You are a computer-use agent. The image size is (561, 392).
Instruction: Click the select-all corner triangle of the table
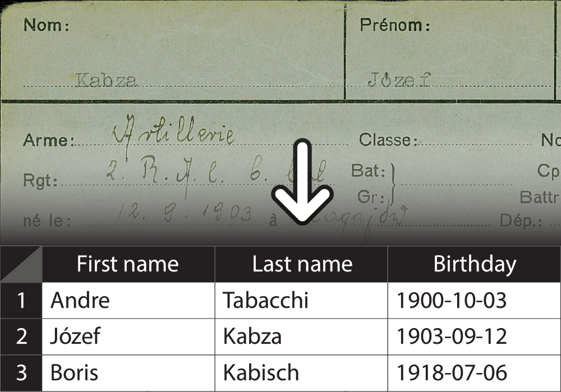21,264
